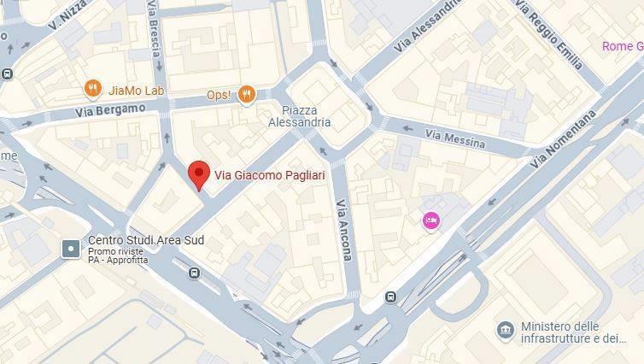Click the Via Messina street label
This screenshot has width=644, height=364.
pos(454,138)
